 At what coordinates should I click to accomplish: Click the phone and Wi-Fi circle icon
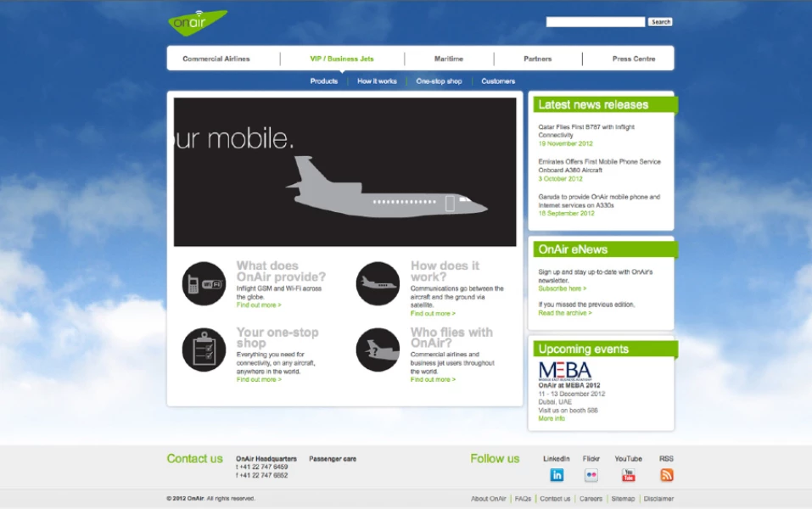coord(204,283)
